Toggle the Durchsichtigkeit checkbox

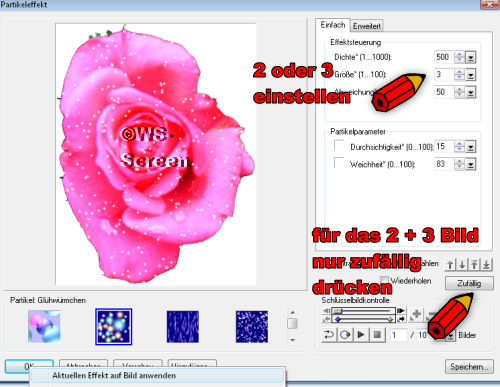tap(339, 145)
